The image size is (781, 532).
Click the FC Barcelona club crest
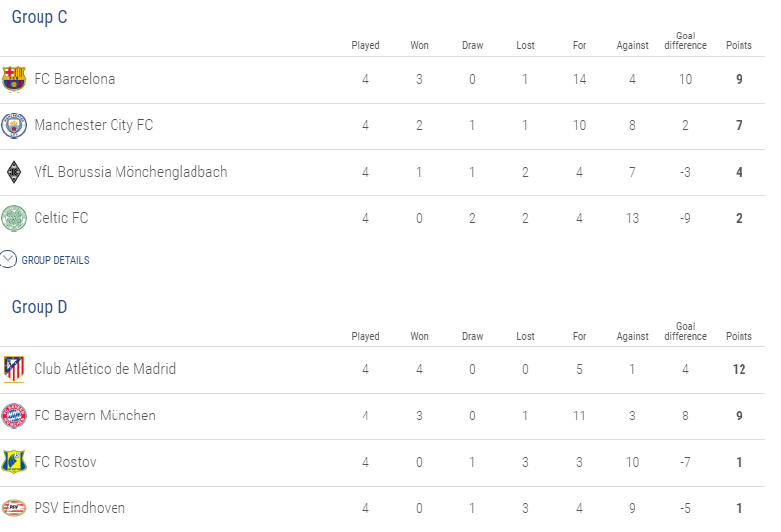pos(14,79)
